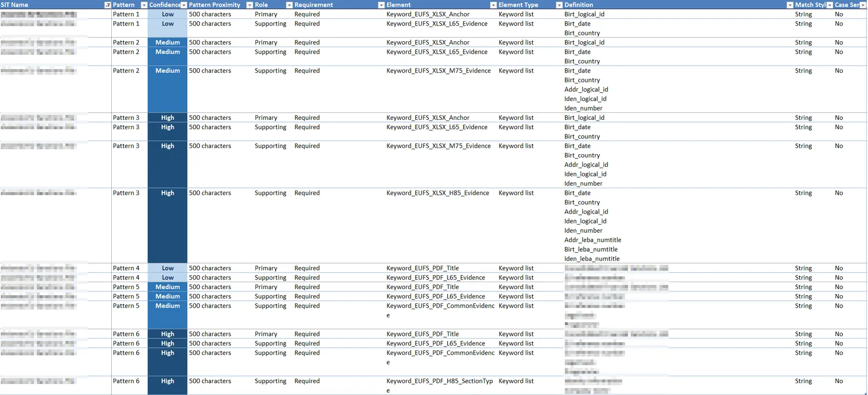868x395 pixels.
Task: Select Keyword_EUFS_XLSX_M75_Evidence in the Pattern 3 row
Action: click(438, 146)
